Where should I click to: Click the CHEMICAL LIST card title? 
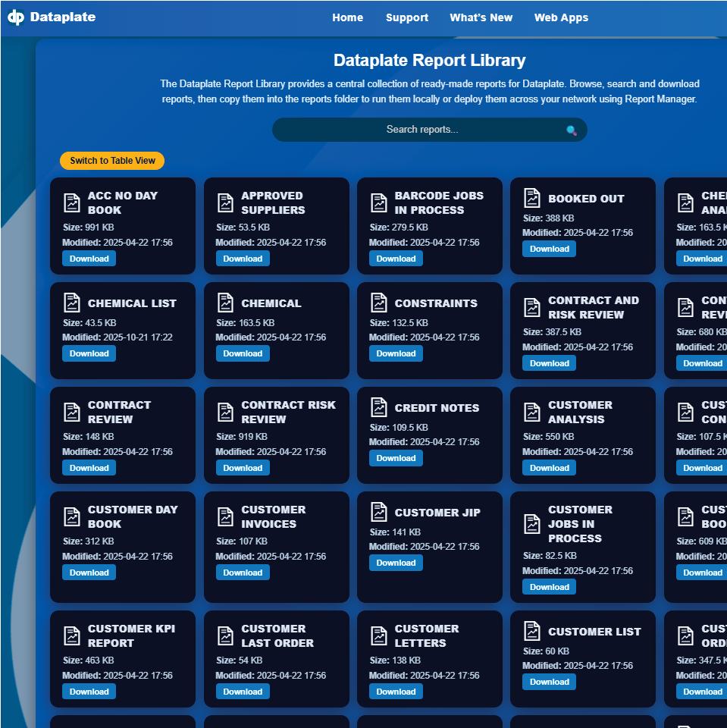point(132,303)
